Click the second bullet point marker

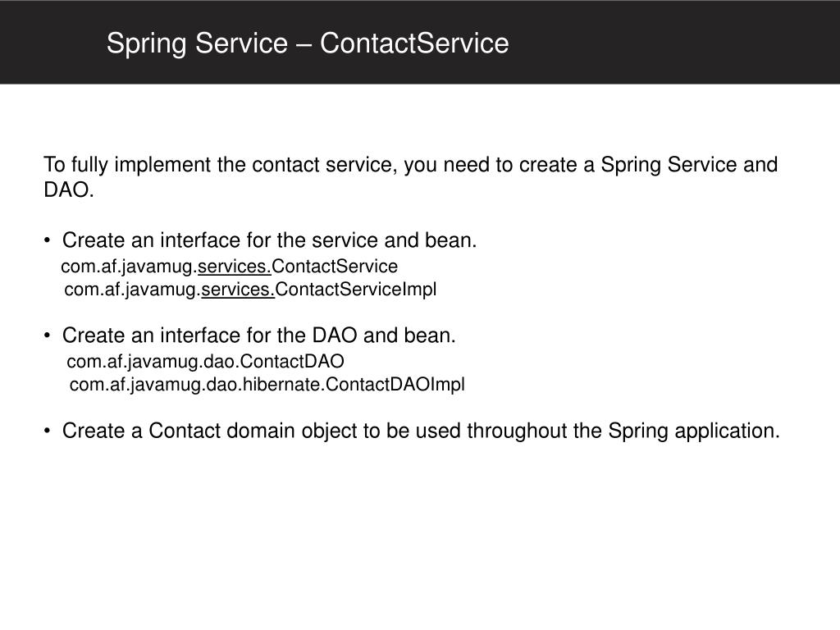pyautogui.click(x=48, y=336)
